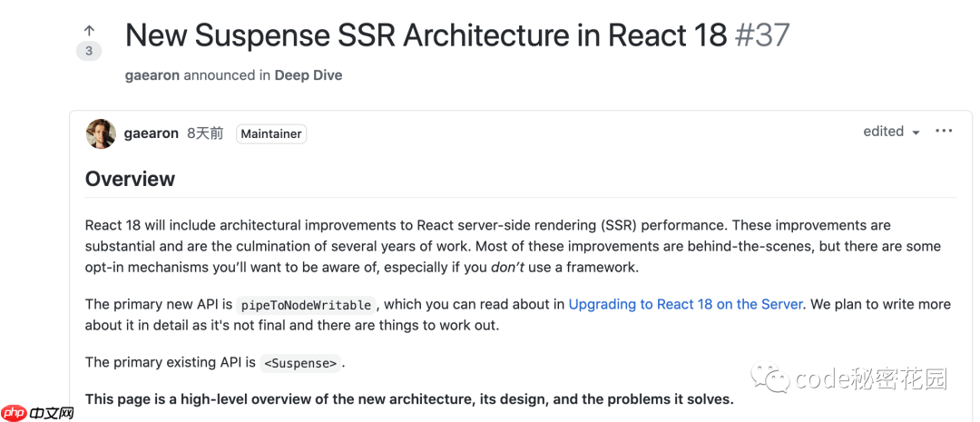Open the Deep Dive category link
This screenshot has height=422, width=980.
pyautogui.click(x=309, y=75)
